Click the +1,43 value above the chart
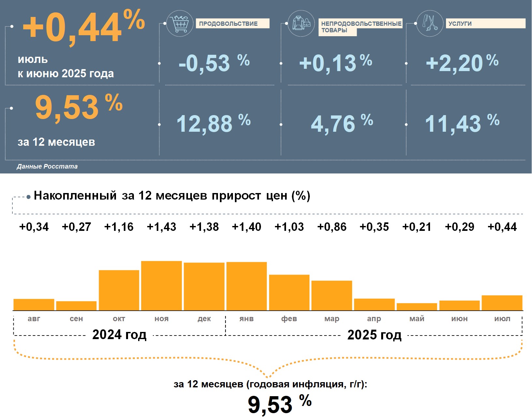 click(x=162, y=227)
